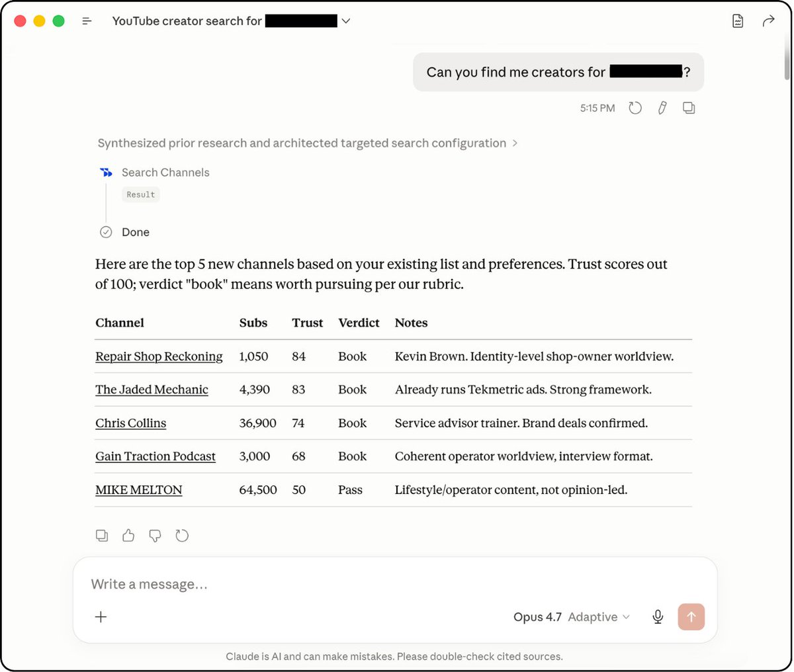Click the '1,050' subscriber count cell

(253, 357)
